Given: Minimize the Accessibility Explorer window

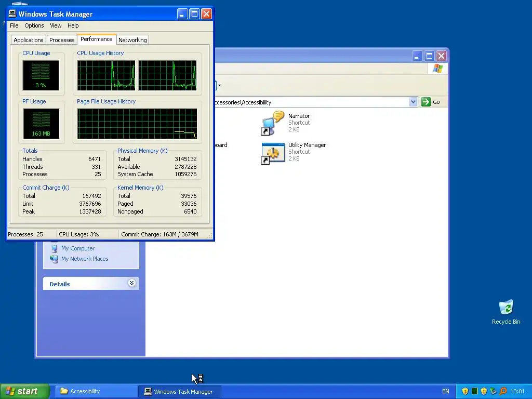Looking at the screenshot, I should tap(417, 56).
